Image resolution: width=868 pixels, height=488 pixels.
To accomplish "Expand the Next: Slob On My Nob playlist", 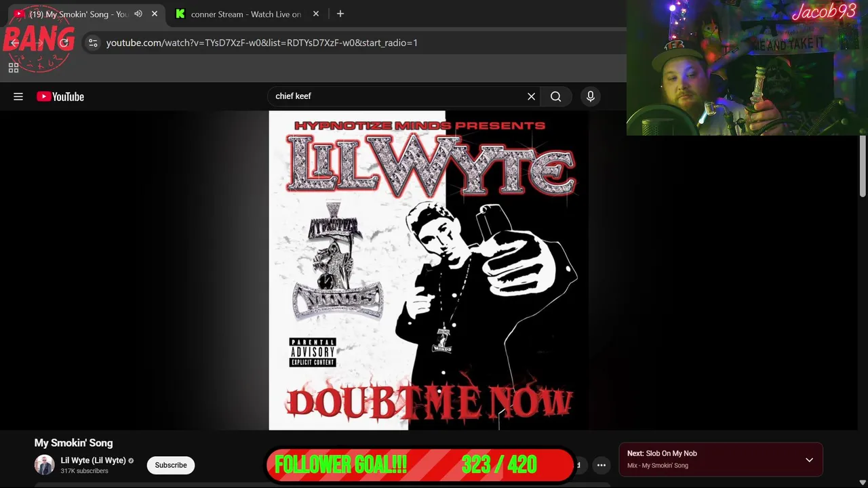I will [x=809, y=460].
